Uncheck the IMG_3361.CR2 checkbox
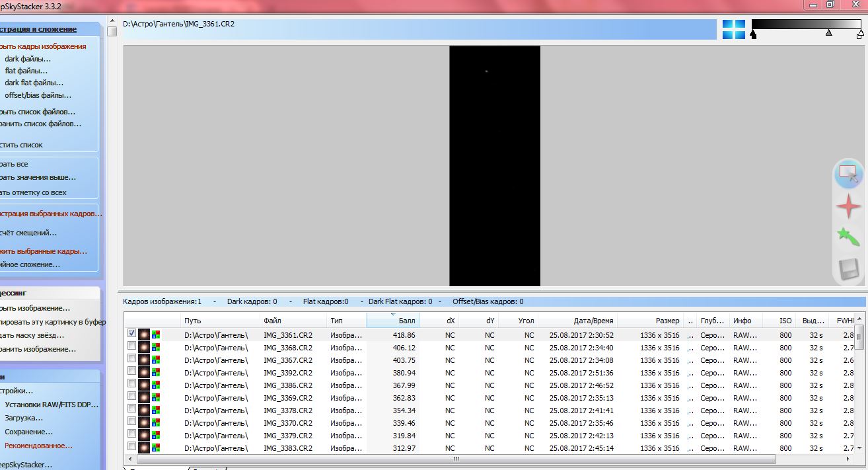This screenshot has height=470, width=868. coord(132,334)
